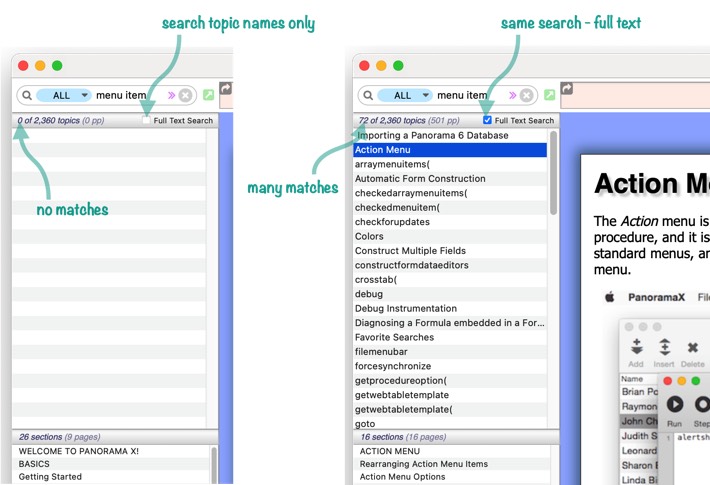Screen dimensions: 710x485
Task: Click the purple double-arrow in left search field
Action: click(171, 95)
